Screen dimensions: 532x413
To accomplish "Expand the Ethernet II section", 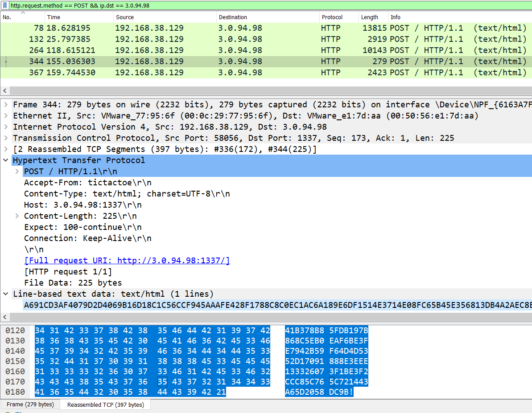I will pos(5,115).
